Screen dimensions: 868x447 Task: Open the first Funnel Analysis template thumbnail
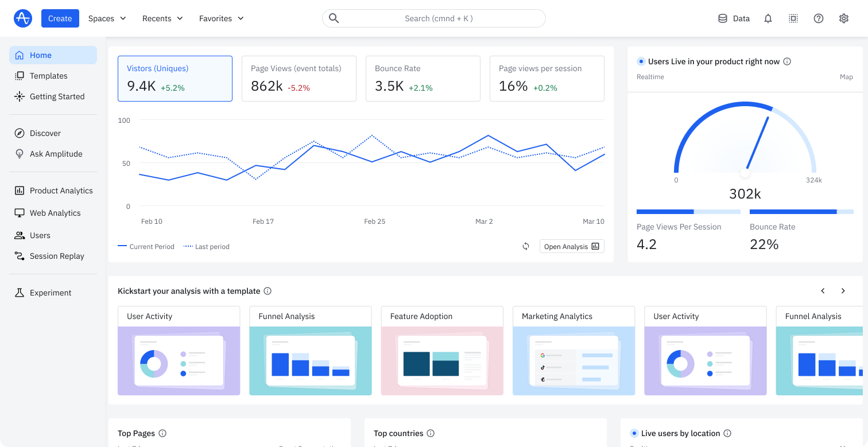pos(311,361)
